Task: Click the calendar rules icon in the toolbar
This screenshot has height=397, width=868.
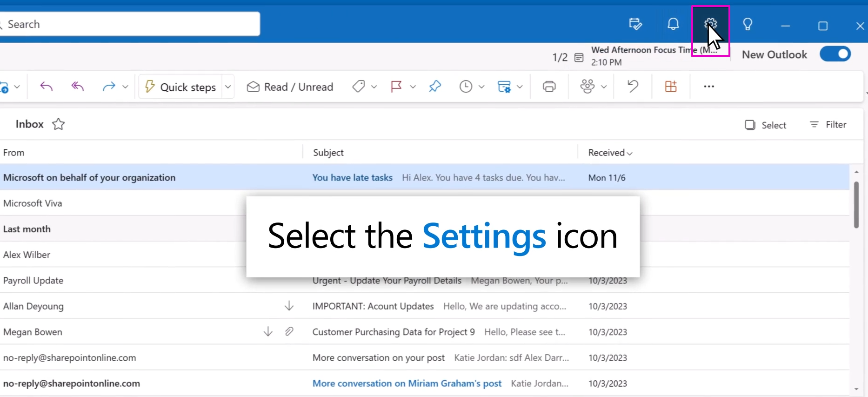Action: click(x=504, y=87)
